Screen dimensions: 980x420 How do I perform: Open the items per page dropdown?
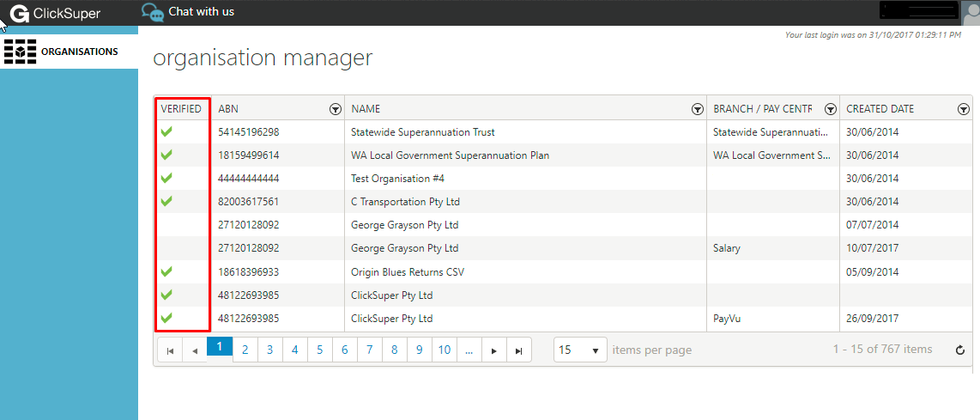click(x=580, y=350)
